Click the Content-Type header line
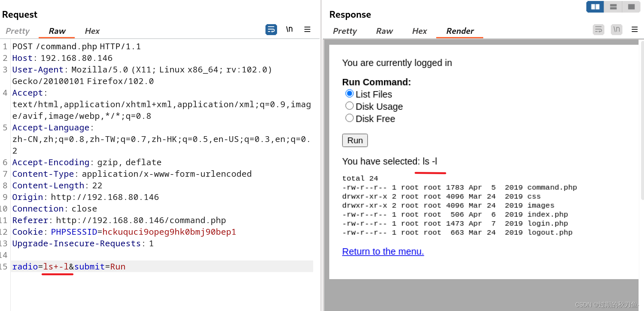The image size is (644, 311). coord(132,174)
